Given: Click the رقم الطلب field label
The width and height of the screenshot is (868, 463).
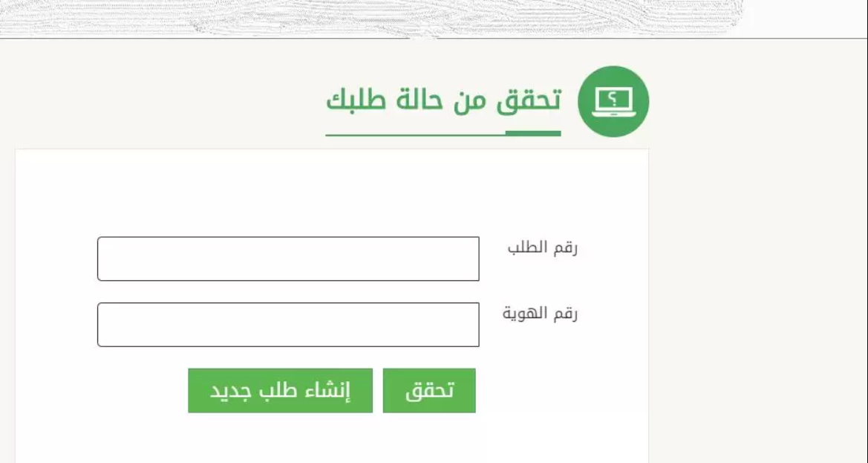Looking at the screenshot, I should 542,248.
